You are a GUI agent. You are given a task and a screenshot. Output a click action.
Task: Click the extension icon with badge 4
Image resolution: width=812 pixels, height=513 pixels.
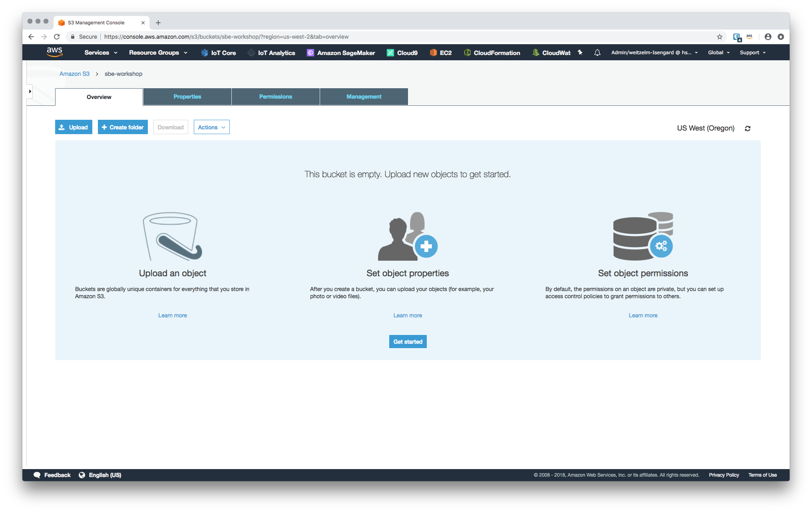(x=737, y=37)
